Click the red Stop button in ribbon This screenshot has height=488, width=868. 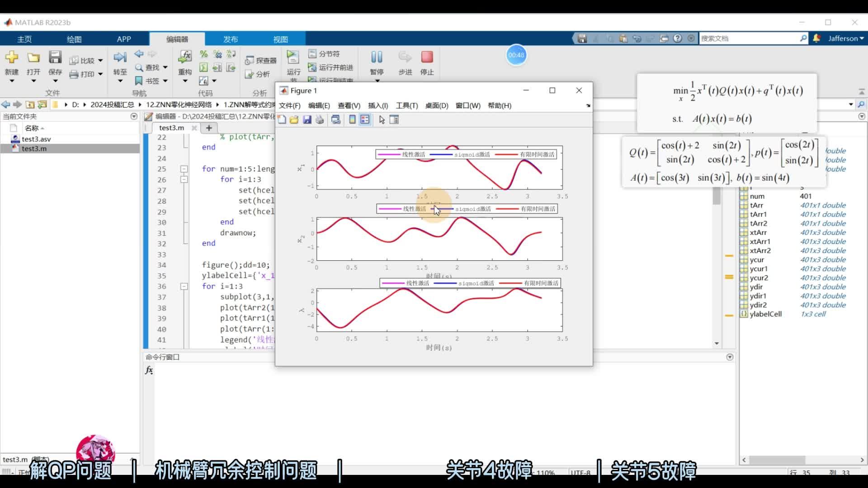coord(427,57)
